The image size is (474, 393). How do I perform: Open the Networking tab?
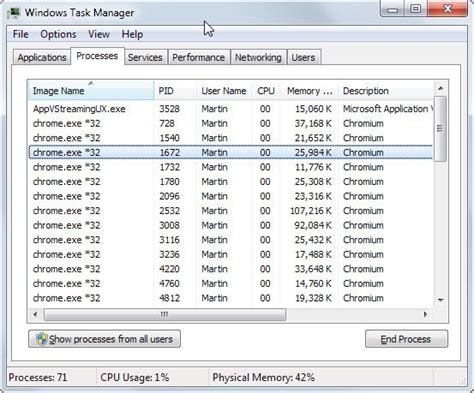pos(258,57)
